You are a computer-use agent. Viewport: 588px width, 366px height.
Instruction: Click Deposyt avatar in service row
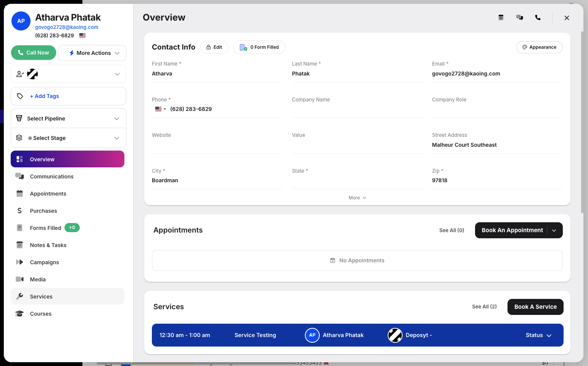click(395, 335)
